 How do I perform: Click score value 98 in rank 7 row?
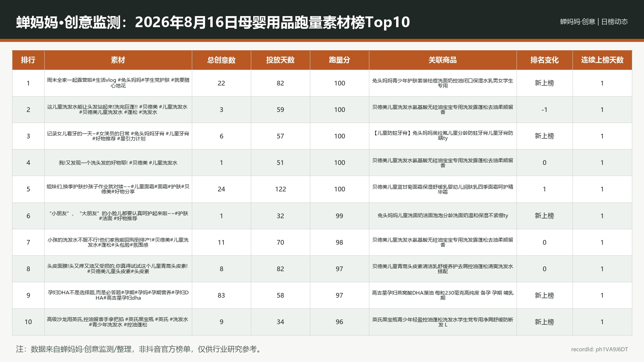pos(339,242)
